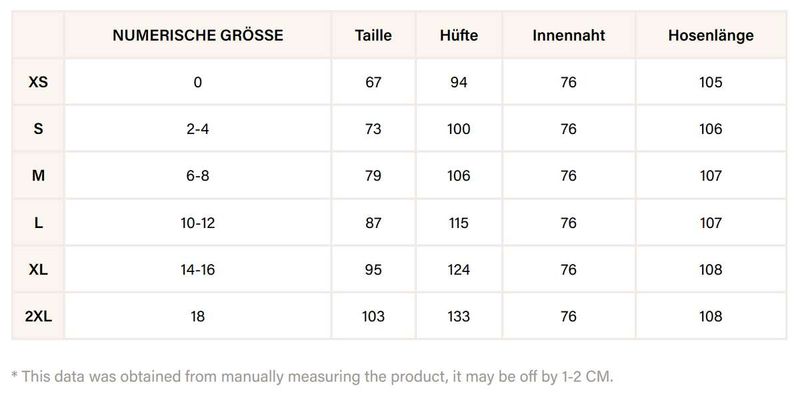Click the Hosenlänge column header
This screenshot has width=800, height=402.
click(710, 36)
